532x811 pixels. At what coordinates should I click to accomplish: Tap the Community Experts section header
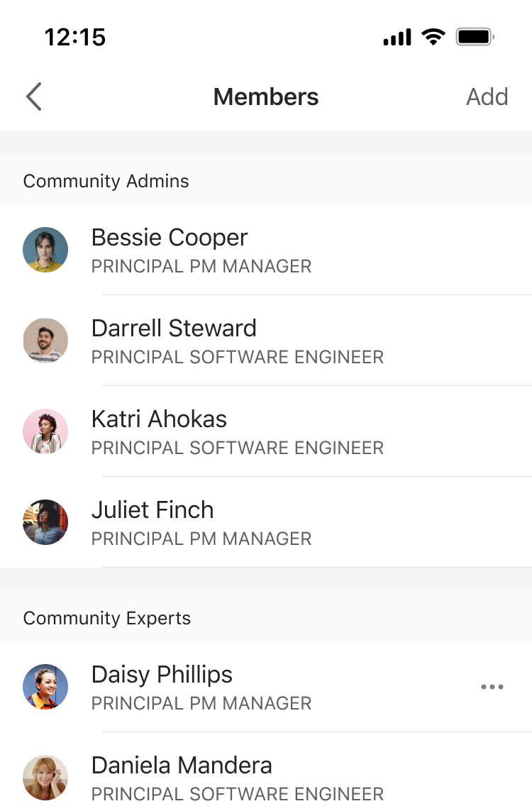coord(107,618)
